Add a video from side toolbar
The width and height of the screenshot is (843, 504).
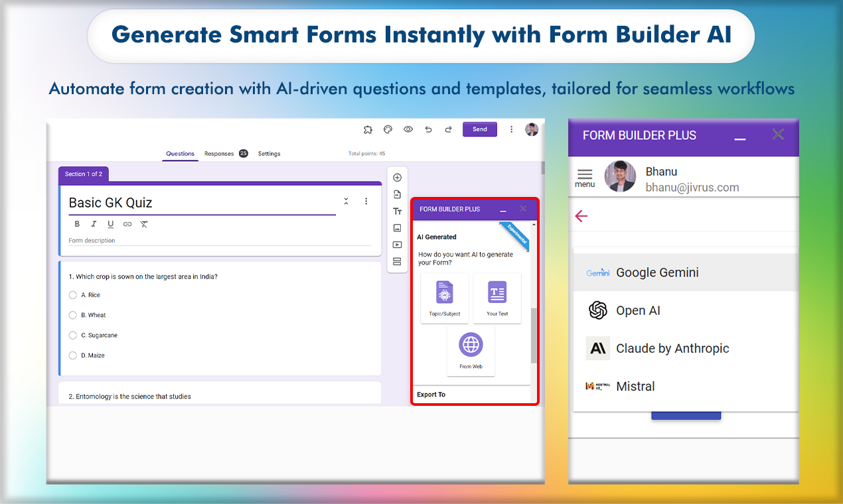click(x=397, y=245)
